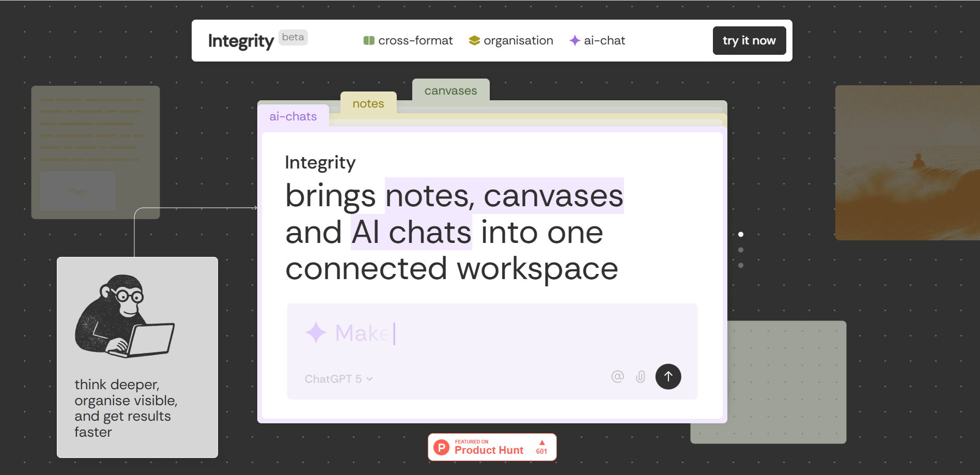Click the @ mention icon in the chat input
Viewport: 980px width, 475px height.
point(617,377)
